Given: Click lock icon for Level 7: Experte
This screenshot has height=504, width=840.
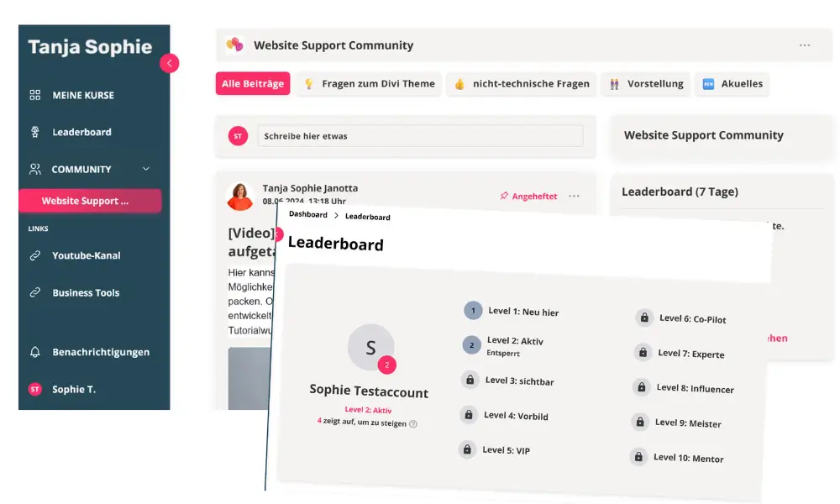Looking at the screenshot, I should [643, 353].
